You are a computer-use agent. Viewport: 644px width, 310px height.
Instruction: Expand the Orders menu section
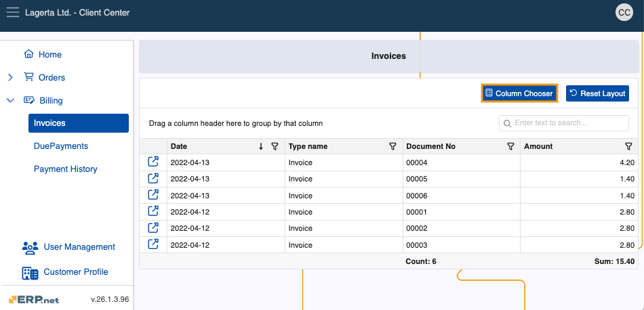(x=11, y=77)
